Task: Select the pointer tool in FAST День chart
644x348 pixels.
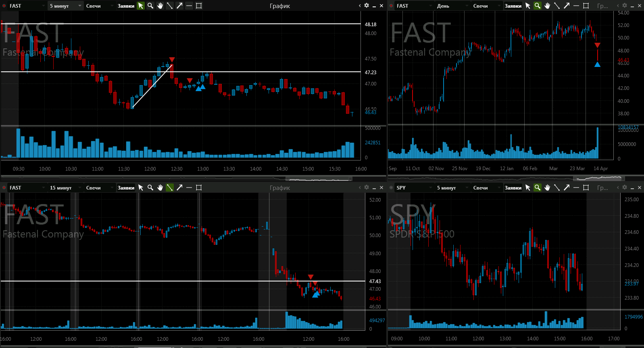Action: tap(528, 6)
